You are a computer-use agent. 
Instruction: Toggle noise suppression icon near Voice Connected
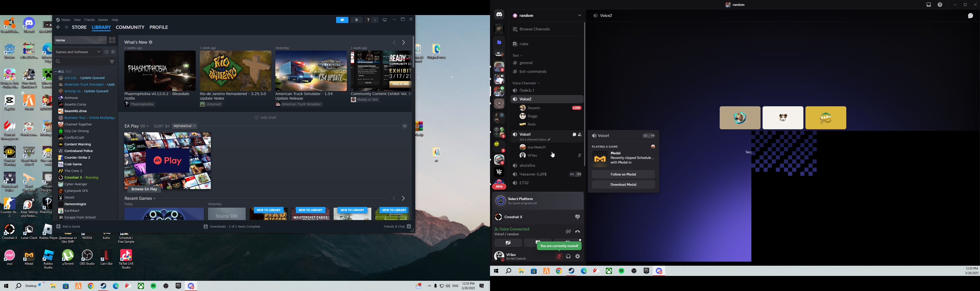(568, 231)
